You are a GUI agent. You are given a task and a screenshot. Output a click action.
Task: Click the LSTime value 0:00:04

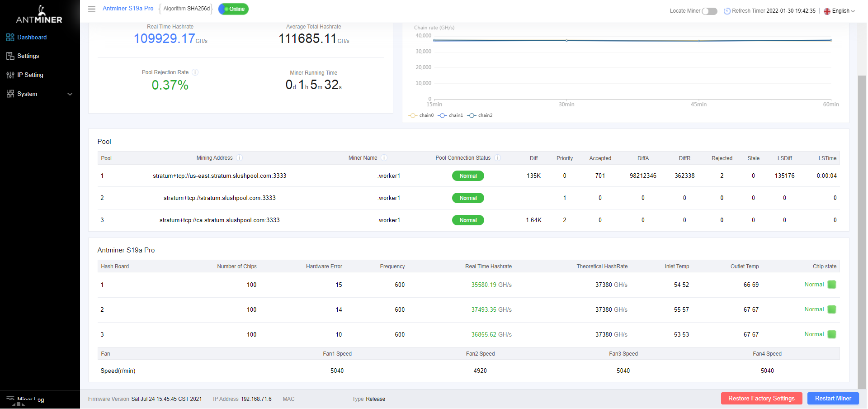(x=827, y=176)
